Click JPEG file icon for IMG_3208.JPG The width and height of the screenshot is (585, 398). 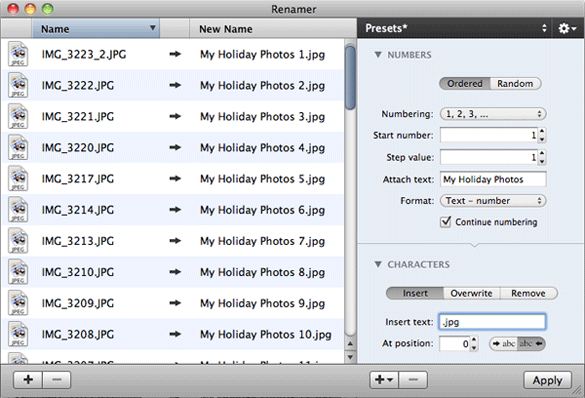pos(18,334)
